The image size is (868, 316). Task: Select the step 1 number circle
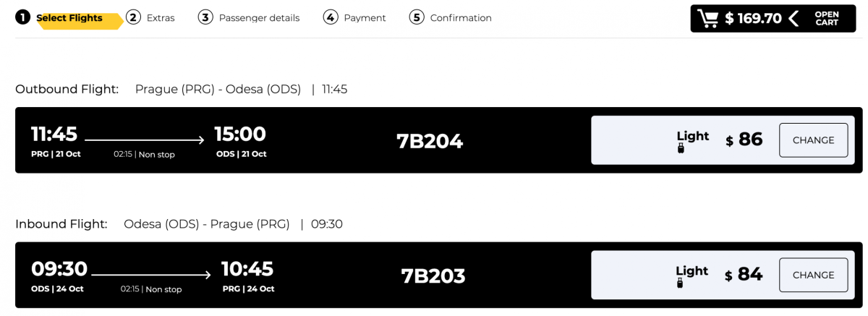pos(23,17)
